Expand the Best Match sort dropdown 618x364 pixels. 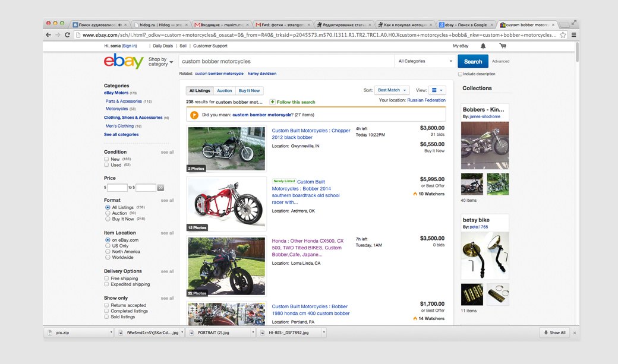392,90
